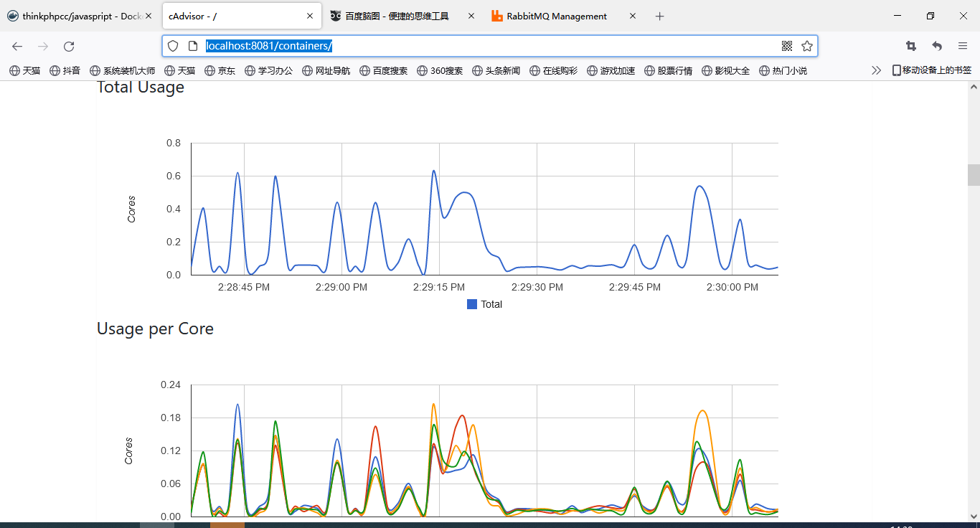Click the Total legend label
The image size is (980, 528).
tap(491, 304)
